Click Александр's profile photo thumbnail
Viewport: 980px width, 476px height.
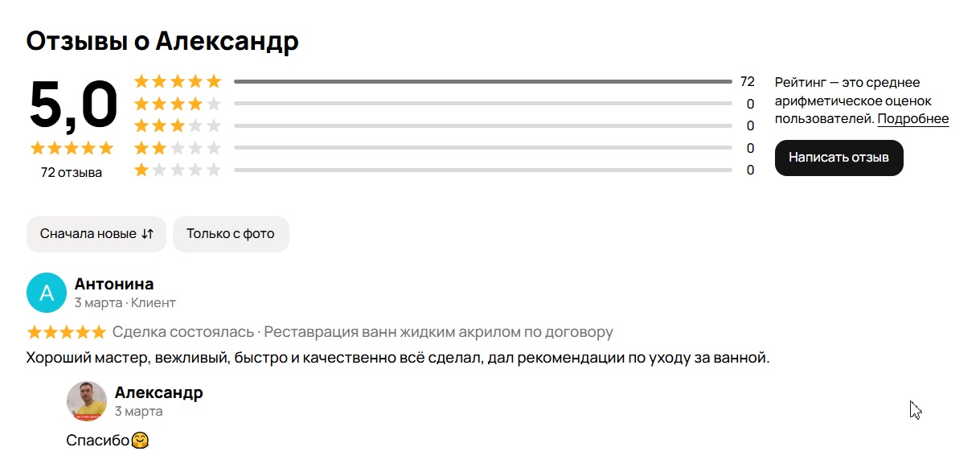pyautogui.click(x=87, y=401)
